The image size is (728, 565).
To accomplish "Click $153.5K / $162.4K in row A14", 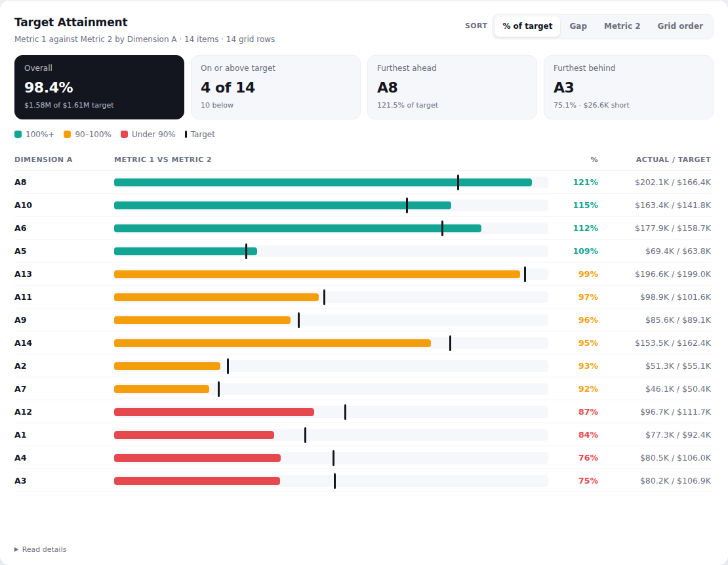I will pyautogui.click(x=673, y=343).
